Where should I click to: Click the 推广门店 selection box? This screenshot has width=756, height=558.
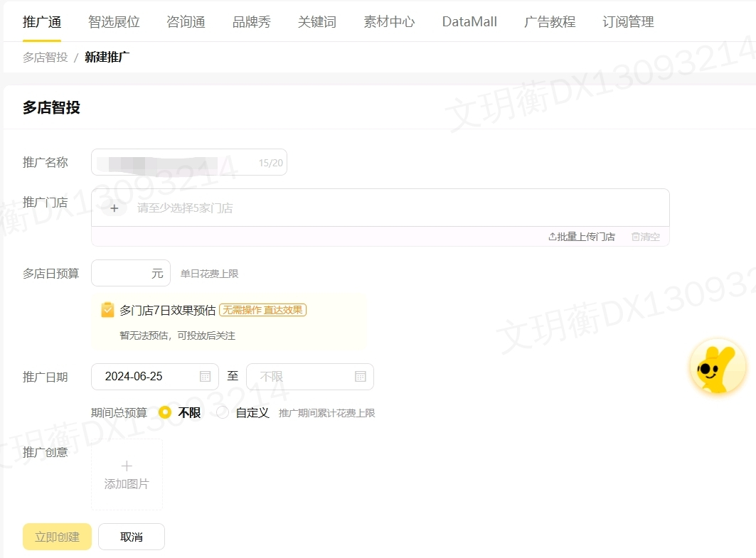tap(380, 208)
